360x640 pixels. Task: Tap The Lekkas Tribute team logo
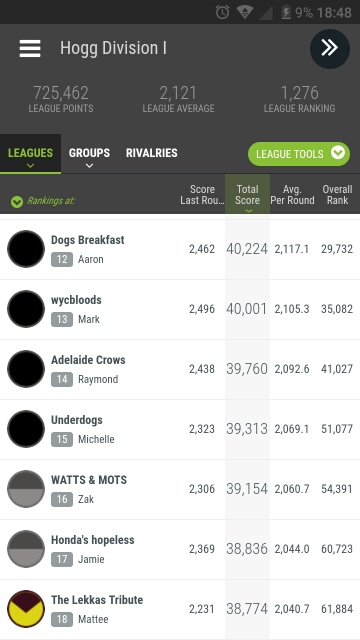point(26,609)
